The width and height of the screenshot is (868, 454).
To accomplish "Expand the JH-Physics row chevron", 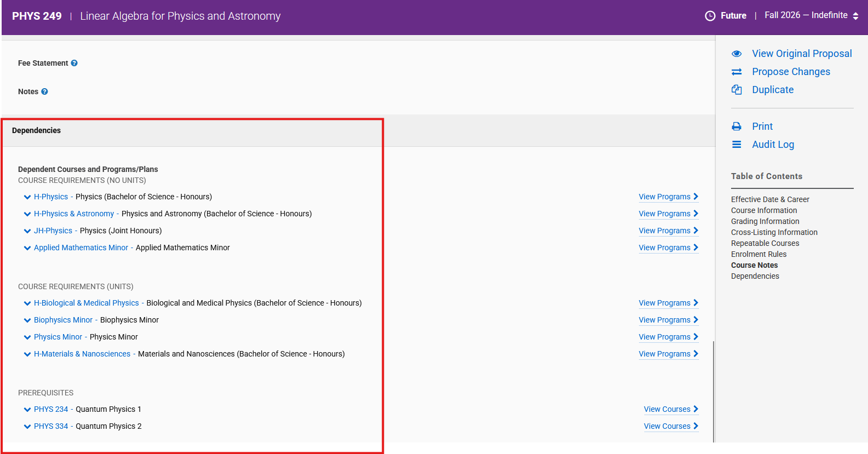I will 27,231.
